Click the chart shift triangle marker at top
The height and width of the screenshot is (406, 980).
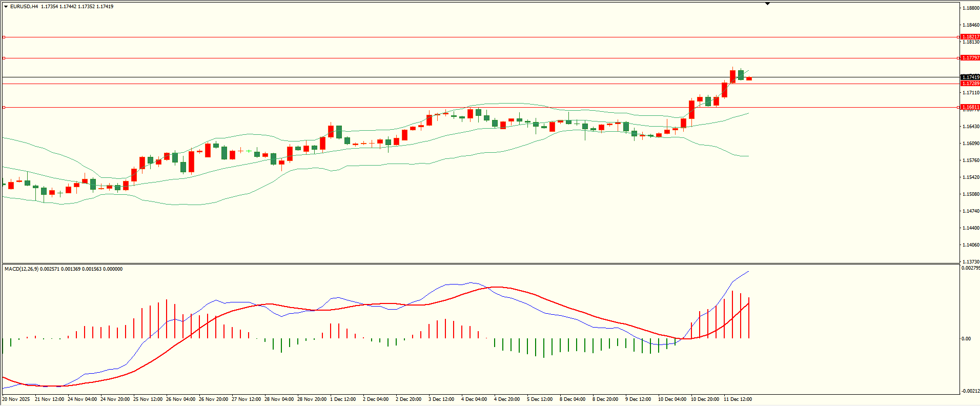pos(767,4)
